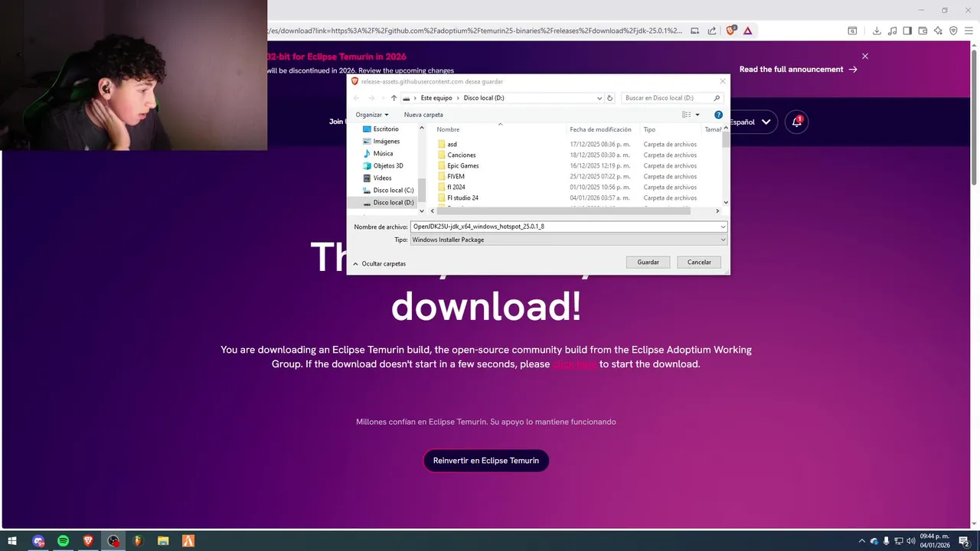980x551 pixels.
Task: Open File Explorer from the taskbar
Action: point(163,541)
